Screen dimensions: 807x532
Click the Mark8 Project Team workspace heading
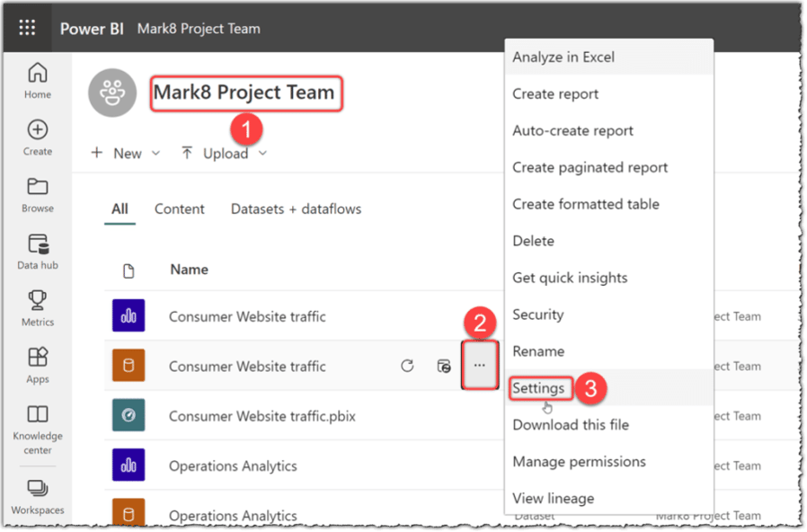[x=244, y=93]
